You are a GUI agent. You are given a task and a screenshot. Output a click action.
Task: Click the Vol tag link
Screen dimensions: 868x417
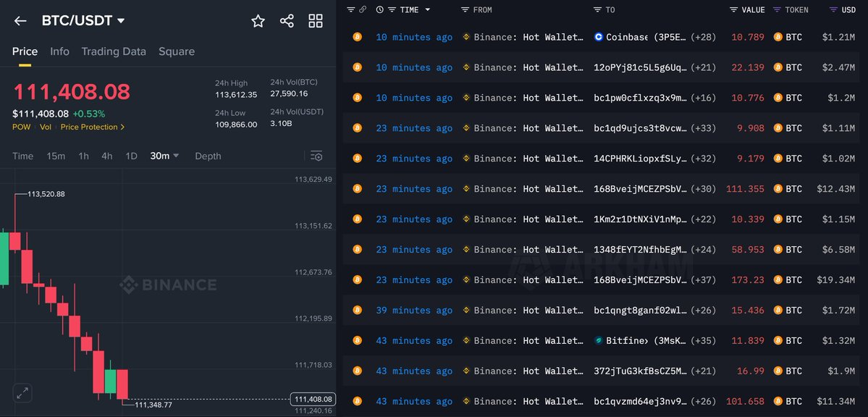point(45,127)
